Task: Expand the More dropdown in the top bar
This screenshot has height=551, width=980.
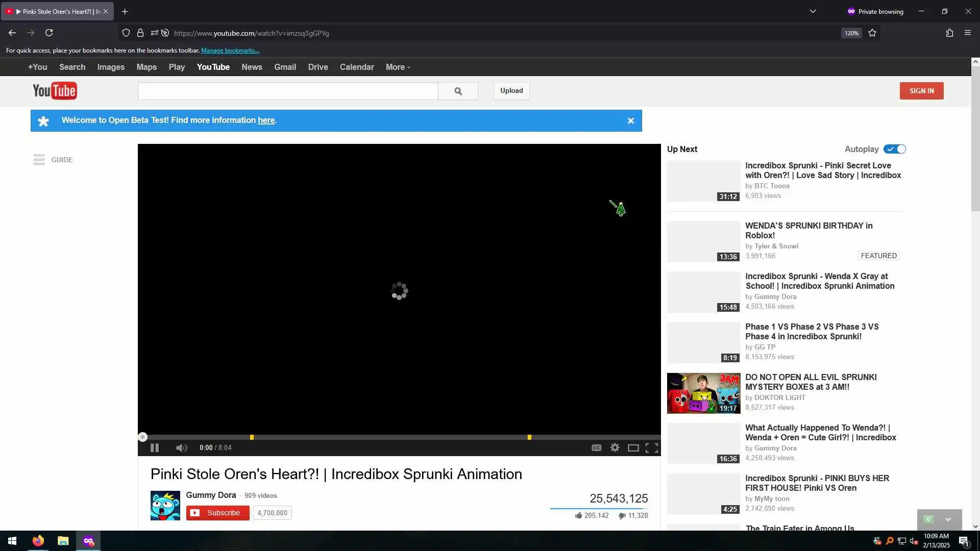Action: pos(398,67)
